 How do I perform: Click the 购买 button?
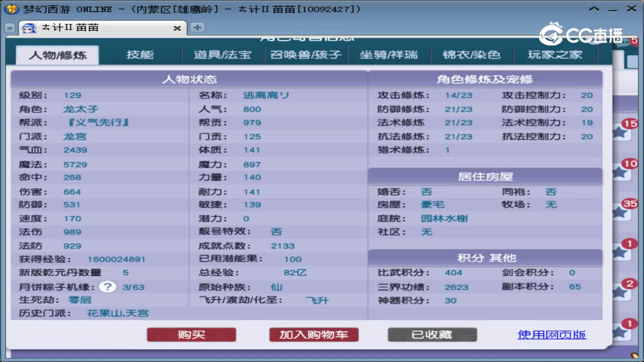(x=192, y=334)
